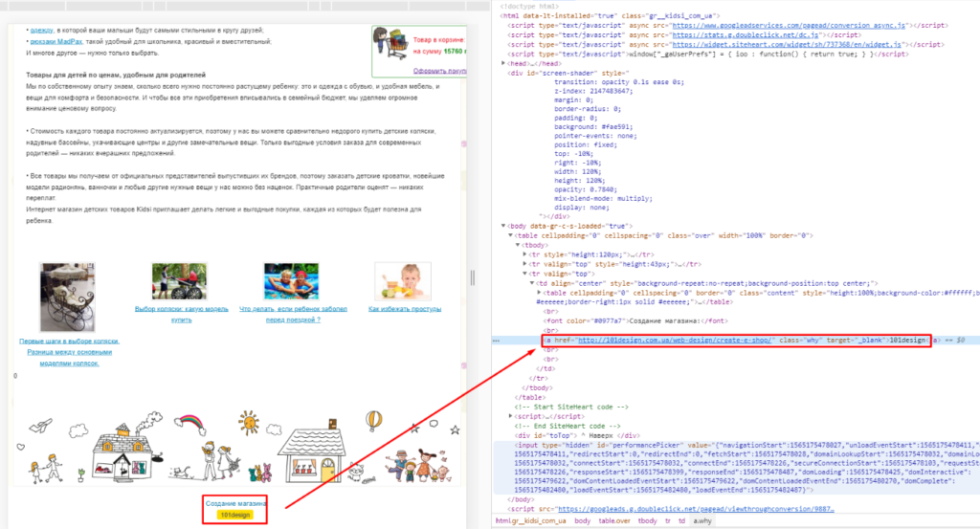The height and width of the screenshot is (529, 980).
Task: Expand the script node after SiteHeart comment
Action: click(511, 417)
